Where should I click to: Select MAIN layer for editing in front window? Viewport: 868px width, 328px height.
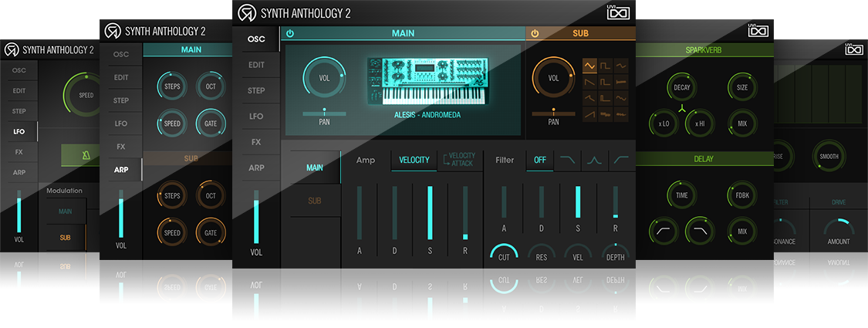tap(315, 167)
